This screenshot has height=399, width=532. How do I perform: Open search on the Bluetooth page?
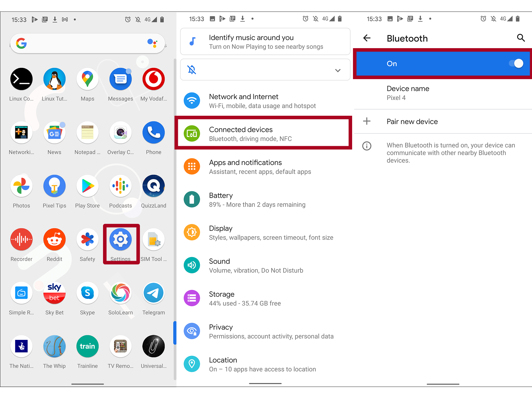pyautogui.click(x=521, y=38)
